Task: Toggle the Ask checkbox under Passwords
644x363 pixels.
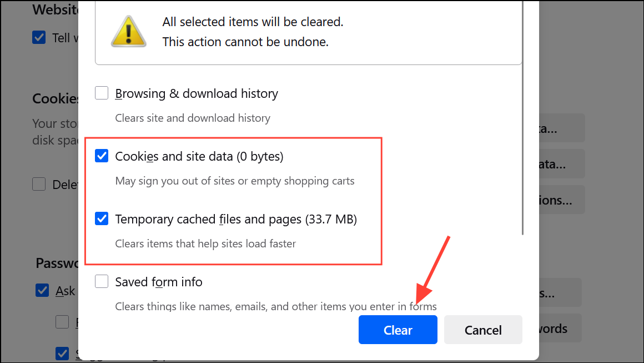Action: coord(42,290)
